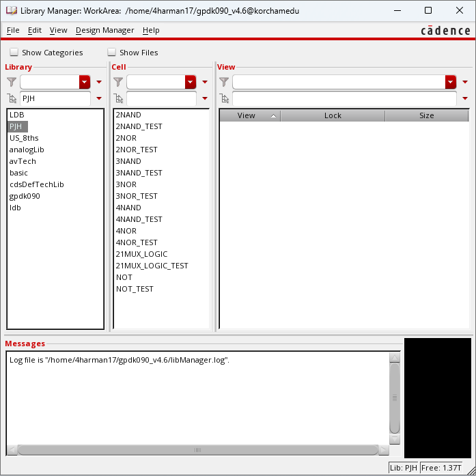
Task: Select the LDB library
Action: [x=16, y=115]
